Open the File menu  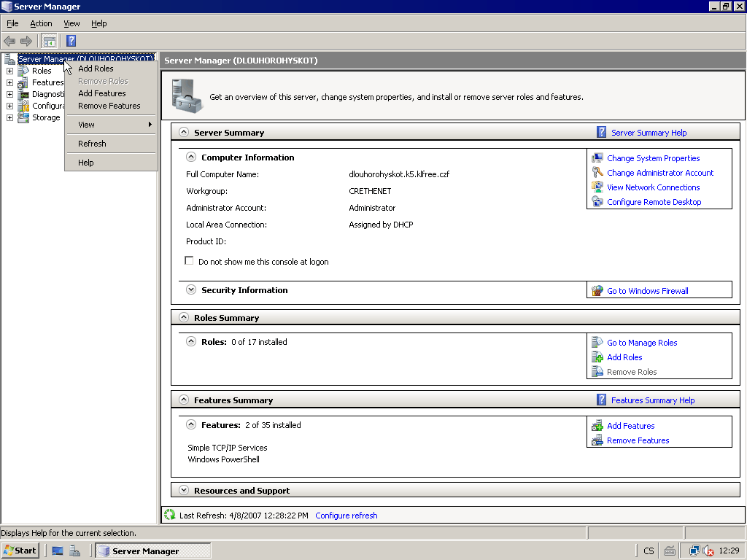(12, 23)
